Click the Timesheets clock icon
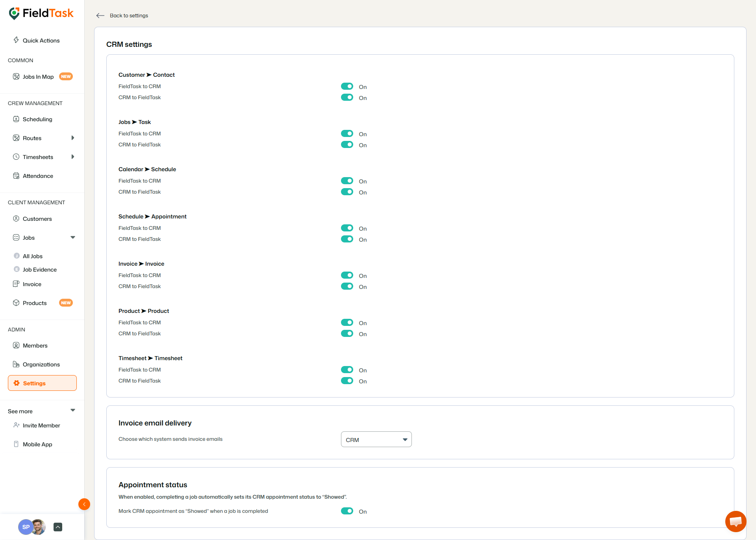The height and width of the screenshot is (540, 756). pos(16,157)
